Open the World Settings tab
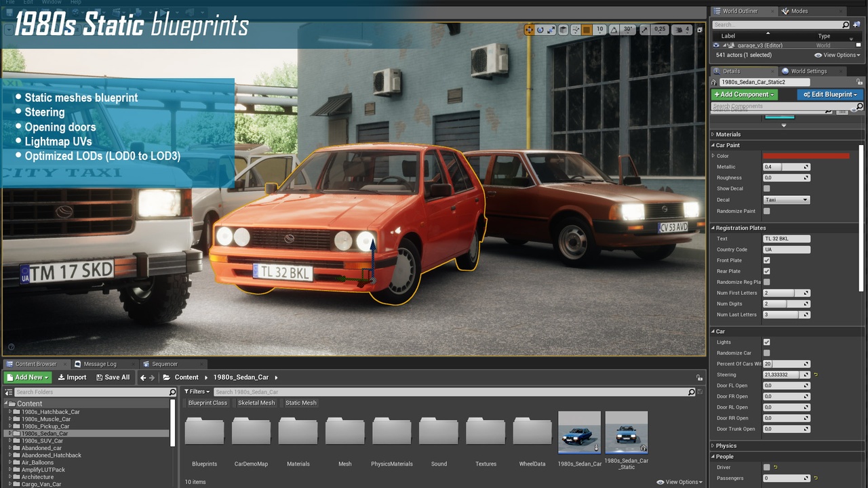868x488 pixels. coord(808,71)
